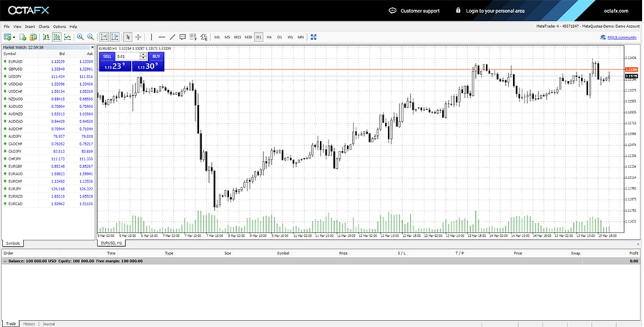Select the horizontal line drawing tool
The width and height of the screenshot is (644, 327).
pyautogui.click(x=162, y=36)
